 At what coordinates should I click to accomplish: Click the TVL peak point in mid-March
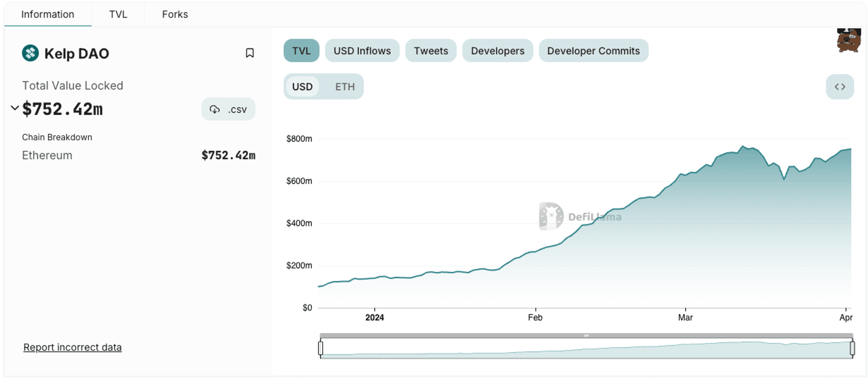[742, 146]
